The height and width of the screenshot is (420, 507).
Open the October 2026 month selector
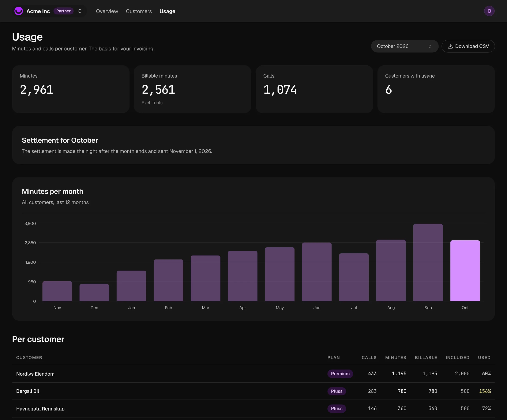(x=405, y=46)
